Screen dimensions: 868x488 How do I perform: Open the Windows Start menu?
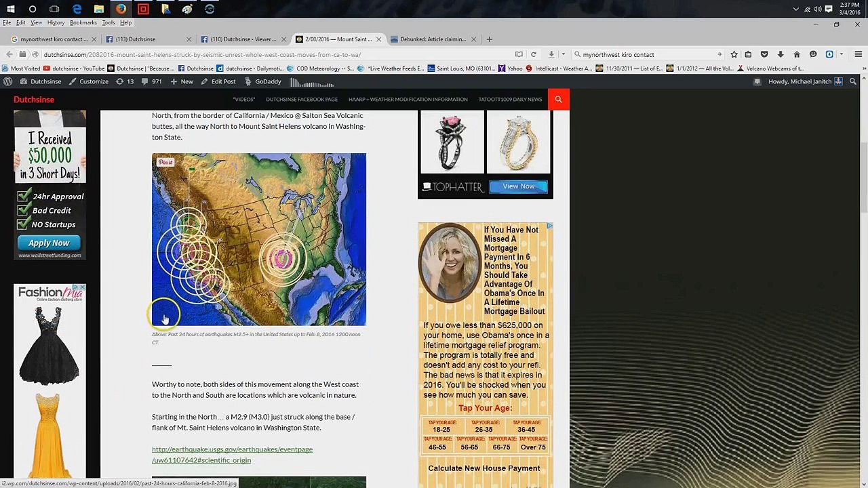11,9
